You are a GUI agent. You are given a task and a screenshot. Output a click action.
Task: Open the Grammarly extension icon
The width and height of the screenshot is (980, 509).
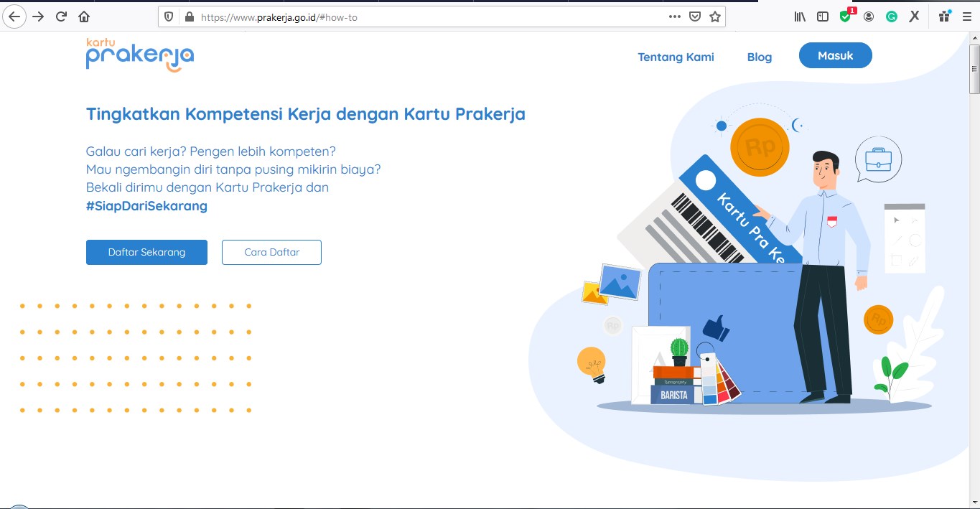click(892, 17)
